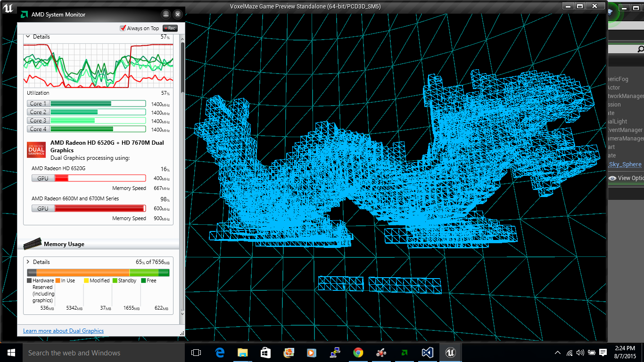Maximize the VoxelMaze Game Preview window

(x=580, y=6)
